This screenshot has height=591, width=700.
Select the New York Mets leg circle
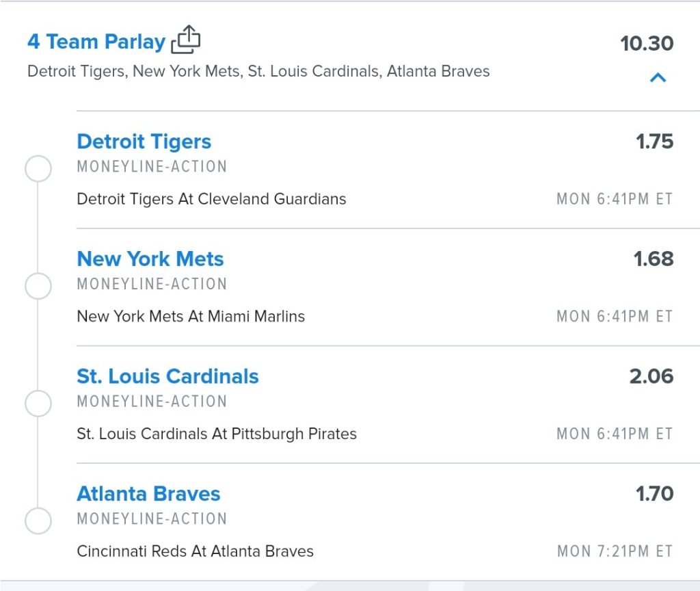(x=38, y=286)
